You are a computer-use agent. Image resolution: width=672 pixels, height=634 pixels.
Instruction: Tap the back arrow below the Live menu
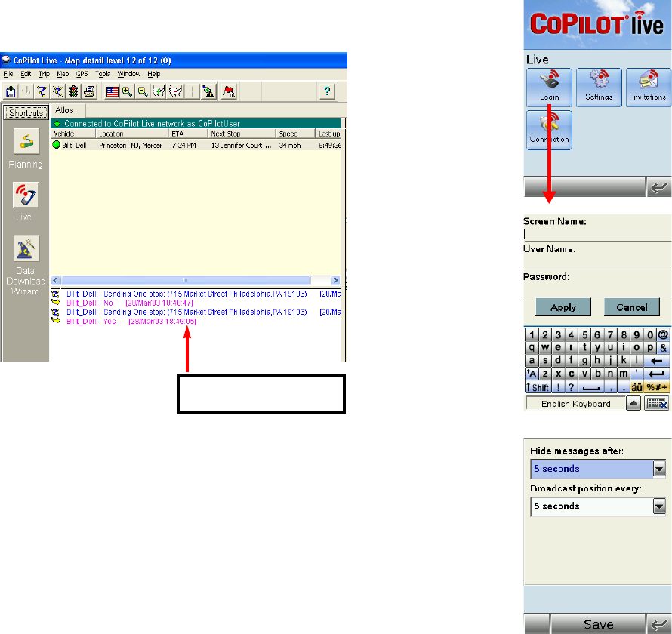point(658,187)
